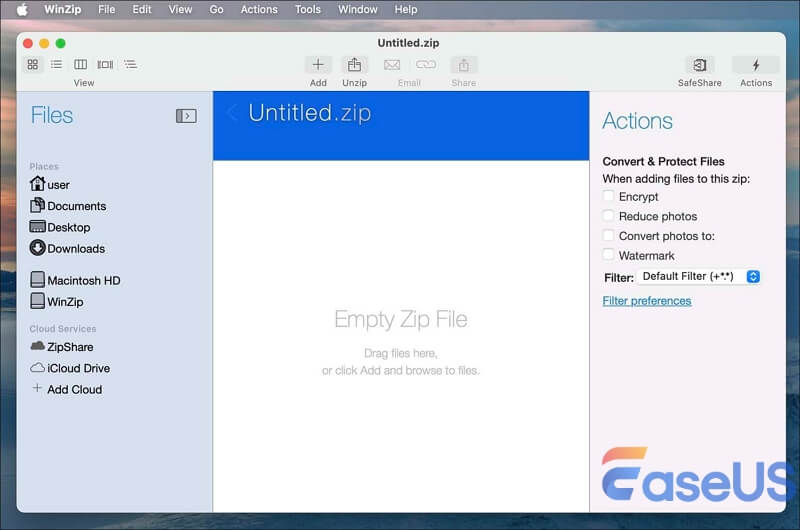The image size is (800, 530).
Task: Click the link chain toolbar icon
Action: (x=426, y=64)
